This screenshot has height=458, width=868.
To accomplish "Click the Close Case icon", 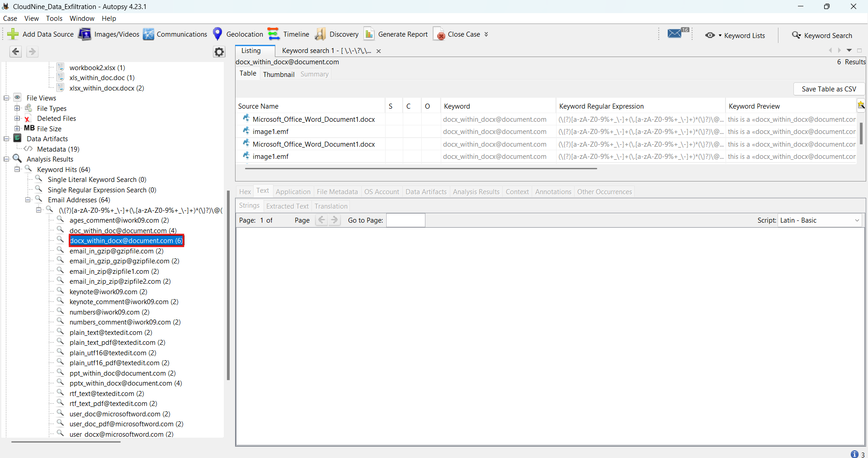I will [x=439, y=34].
